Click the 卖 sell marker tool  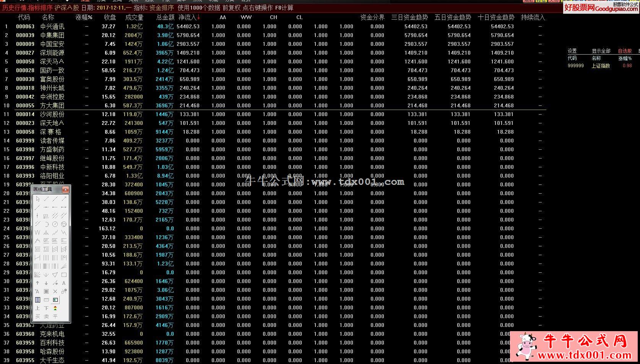pos(46,317)
